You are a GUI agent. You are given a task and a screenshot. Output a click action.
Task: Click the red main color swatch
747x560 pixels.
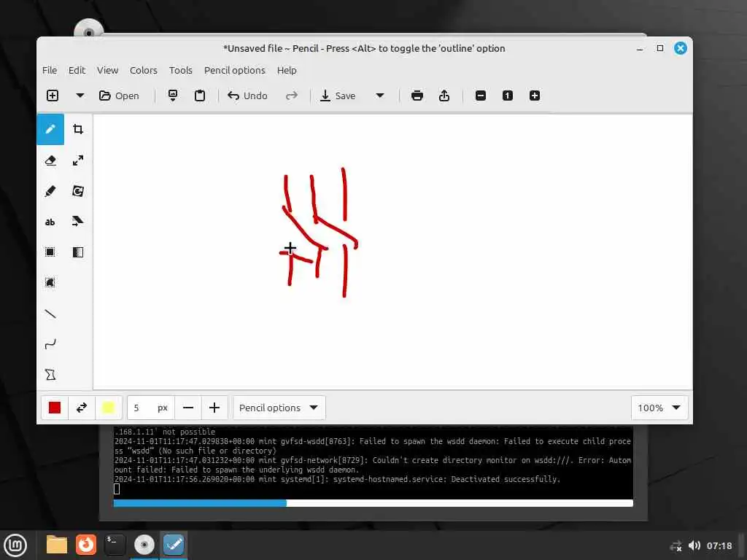(55, 408)
